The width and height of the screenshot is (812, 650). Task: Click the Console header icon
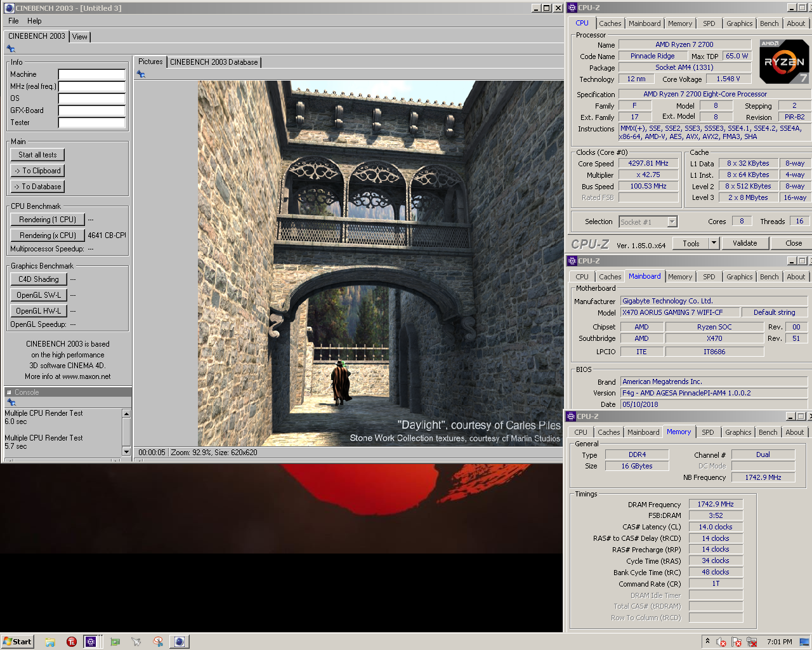[x=9, y=392]
